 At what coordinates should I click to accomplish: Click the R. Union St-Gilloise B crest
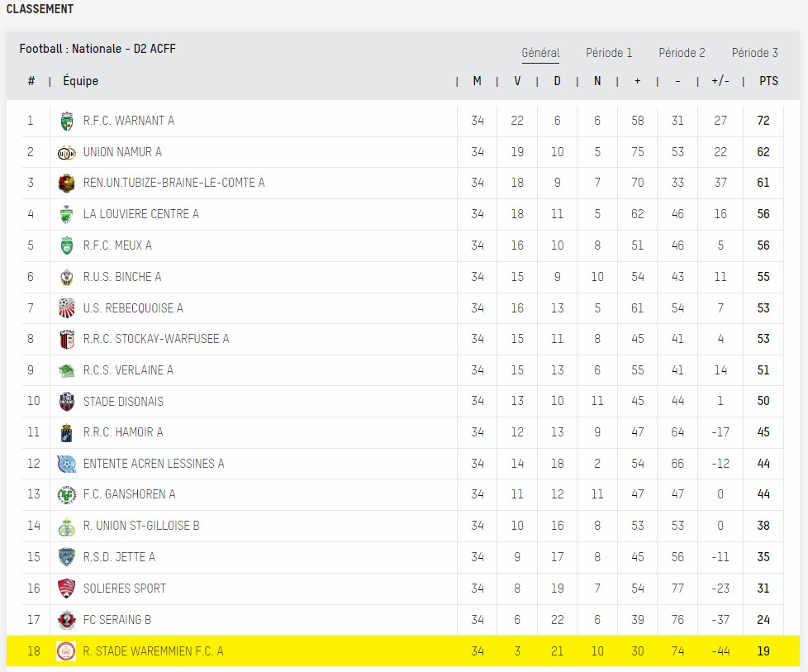(66, 526)
